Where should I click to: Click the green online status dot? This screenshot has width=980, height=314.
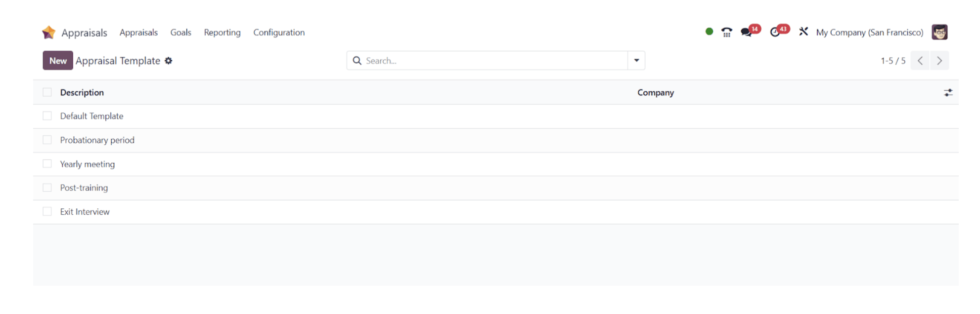point(709,32)
